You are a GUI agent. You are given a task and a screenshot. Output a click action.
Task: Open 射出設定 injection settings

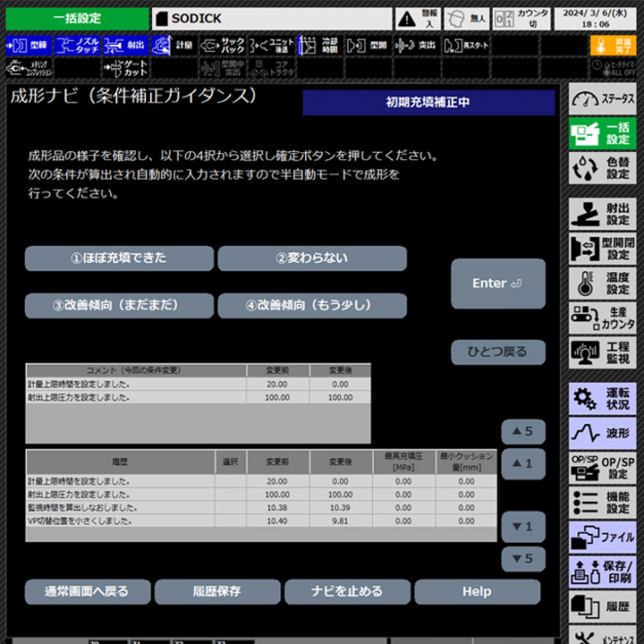(602, 214)
